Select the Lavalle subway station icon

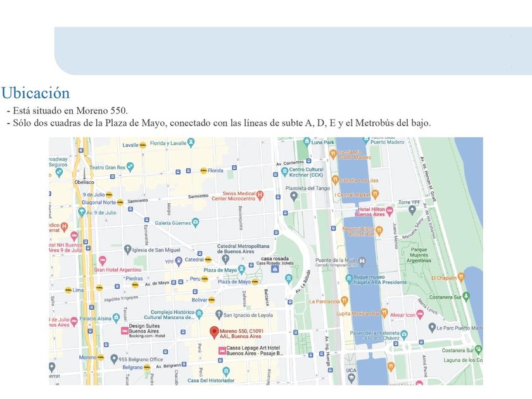point(143,145)
